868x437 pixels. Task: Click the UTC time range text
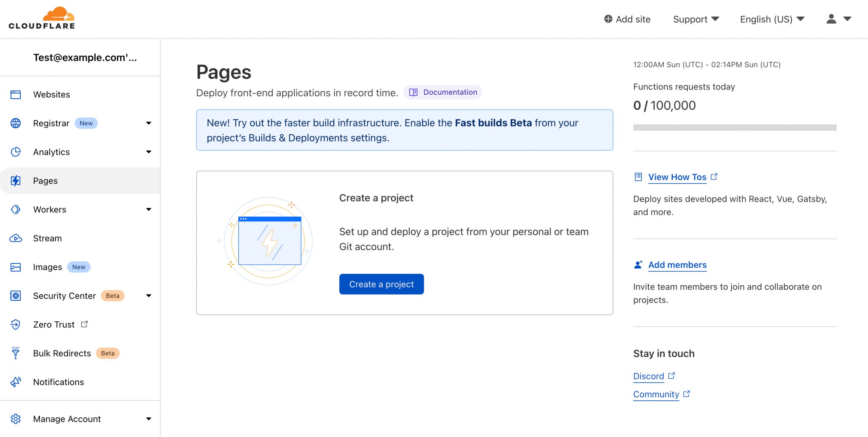pyautogui.click(x=707, y=64)
